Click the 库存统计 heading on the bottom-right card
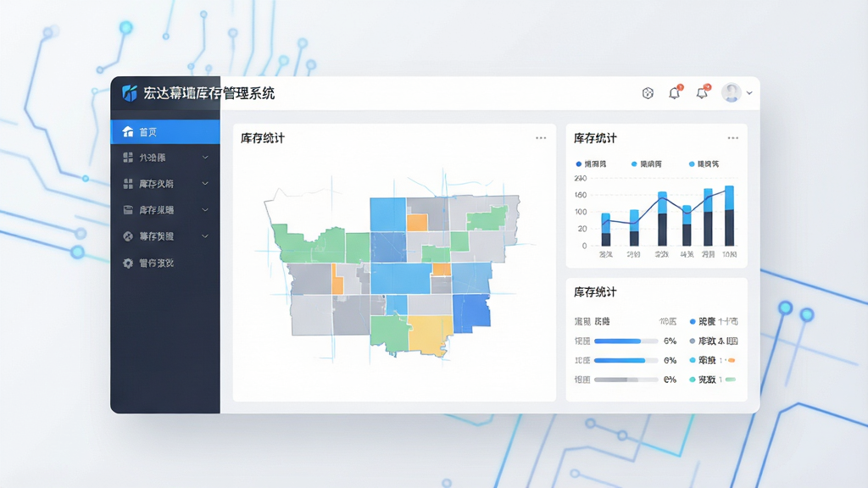The width and height of the screenshot is (868, 488). pos(595,292)
